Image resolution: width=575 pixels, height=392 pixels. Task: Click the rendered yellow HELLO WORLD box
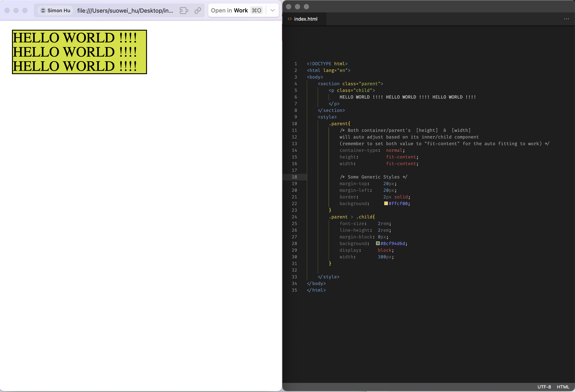(x=79, y=52)
